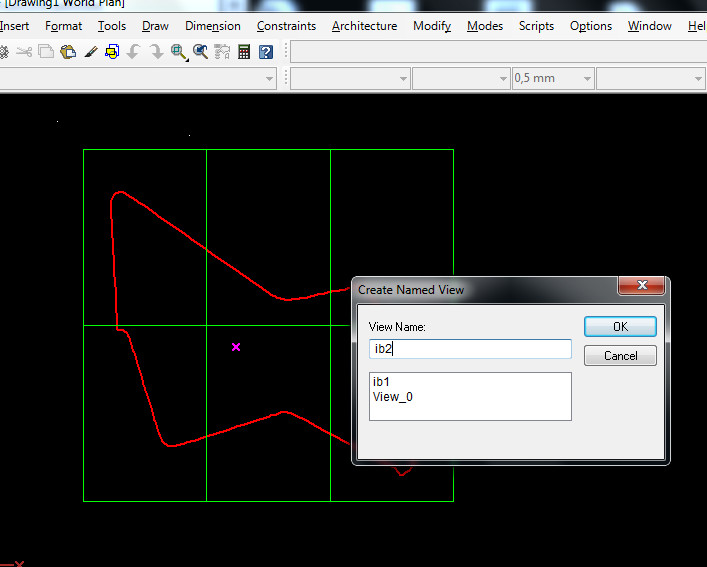Open the calculator tool icon
Screen dimensions: 707x567
coord(244,52)
